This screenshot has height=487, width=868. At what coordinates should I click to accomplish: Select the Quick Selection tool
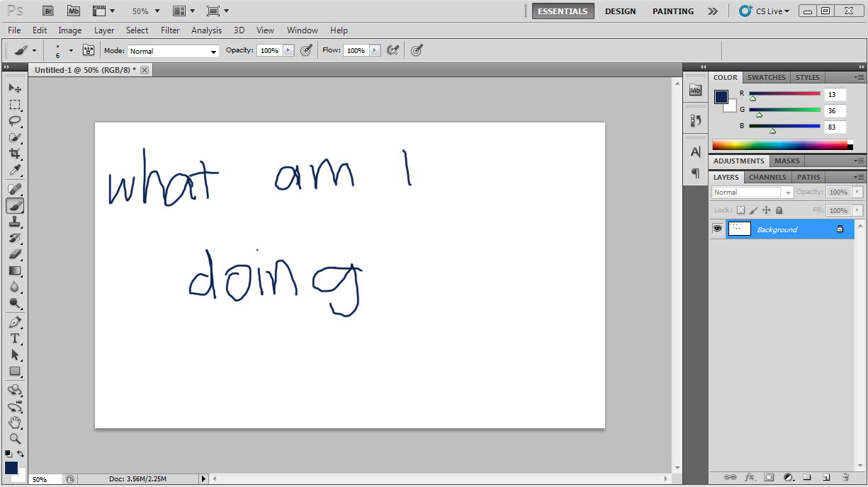click(15, 137)
